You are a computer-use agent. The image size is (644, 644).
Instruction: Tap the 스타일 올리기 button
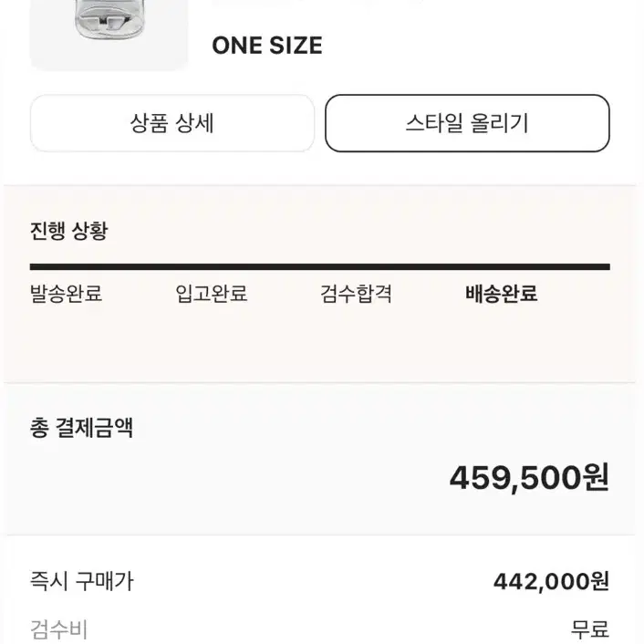tap(467, 123)
